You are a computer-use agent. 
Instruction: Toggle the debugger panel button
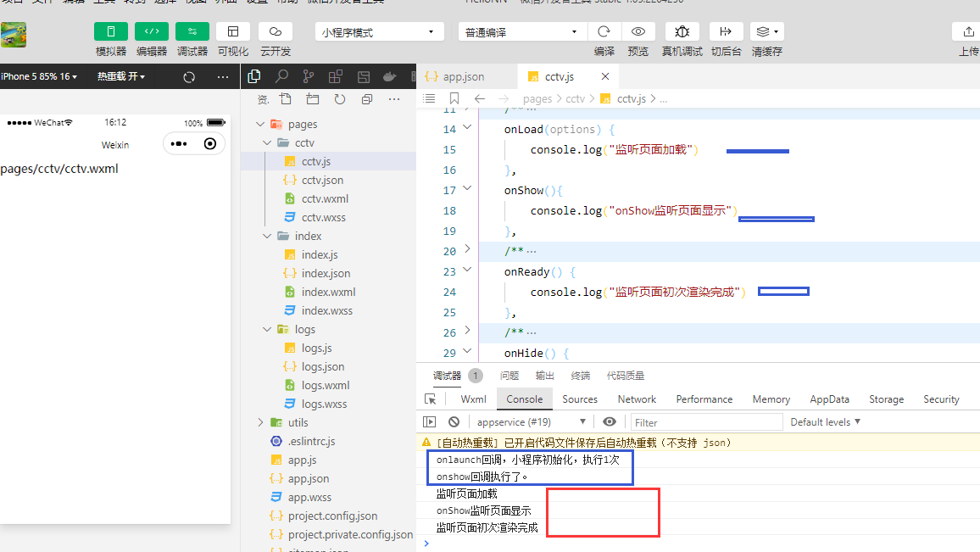192,32
